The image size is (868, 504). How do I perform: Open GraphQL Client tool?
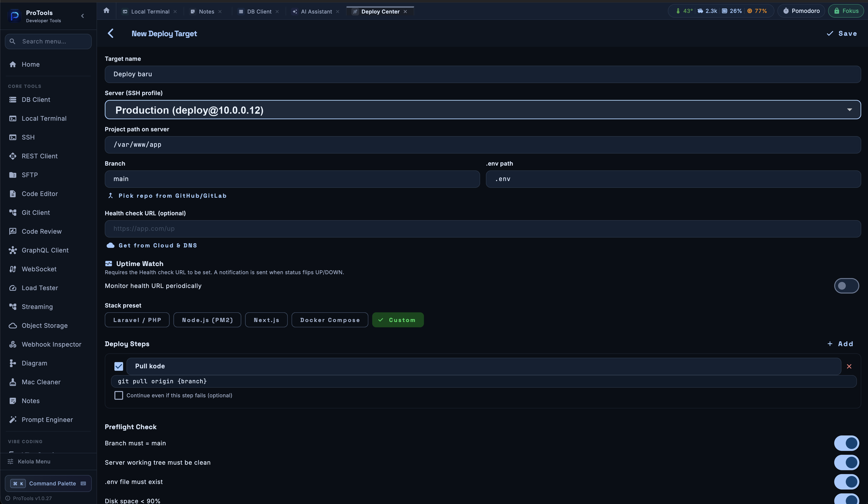[48, 250]
